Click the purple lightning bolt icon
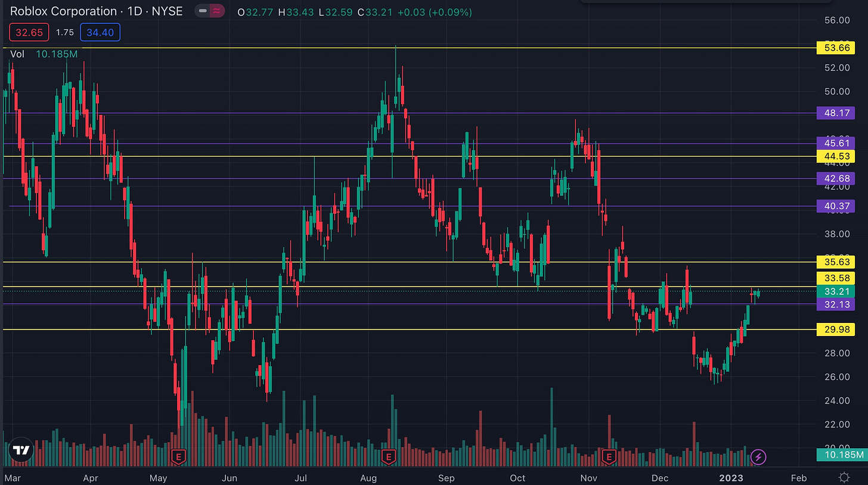868x485 pixels. pyautogui.click(x=758, y=457)
